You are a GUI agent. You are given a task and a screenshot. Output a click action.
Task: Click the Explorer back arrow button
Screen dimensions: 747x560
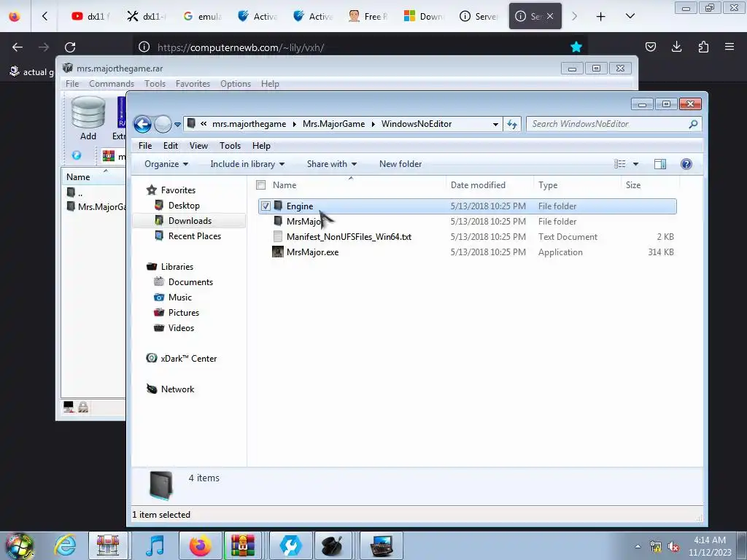coord(142,124)
